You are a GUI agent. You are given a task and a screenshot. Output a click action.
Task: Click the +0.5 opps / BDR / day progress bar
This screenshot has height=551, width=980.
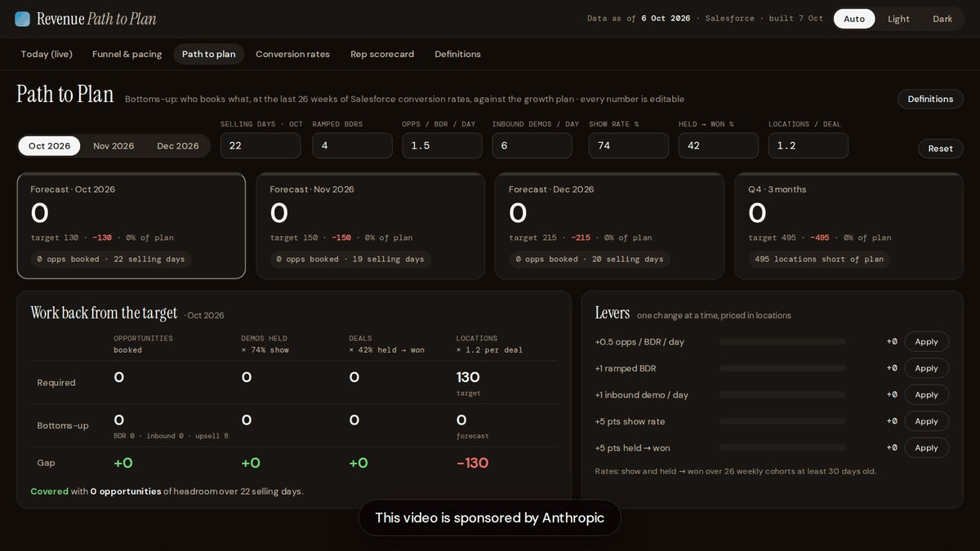(x=782, y=341)
